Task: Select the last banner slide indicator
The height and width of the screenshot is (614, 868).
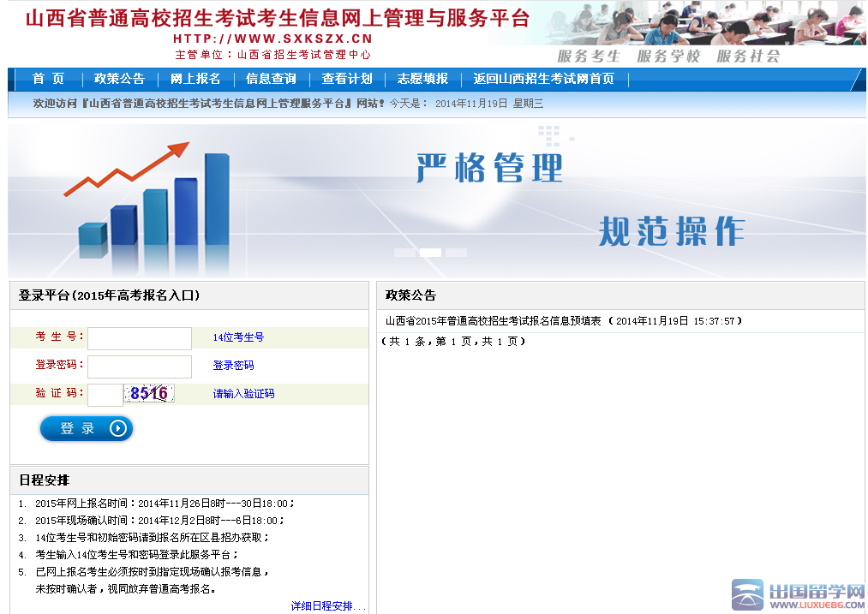Action: (456, 253)
